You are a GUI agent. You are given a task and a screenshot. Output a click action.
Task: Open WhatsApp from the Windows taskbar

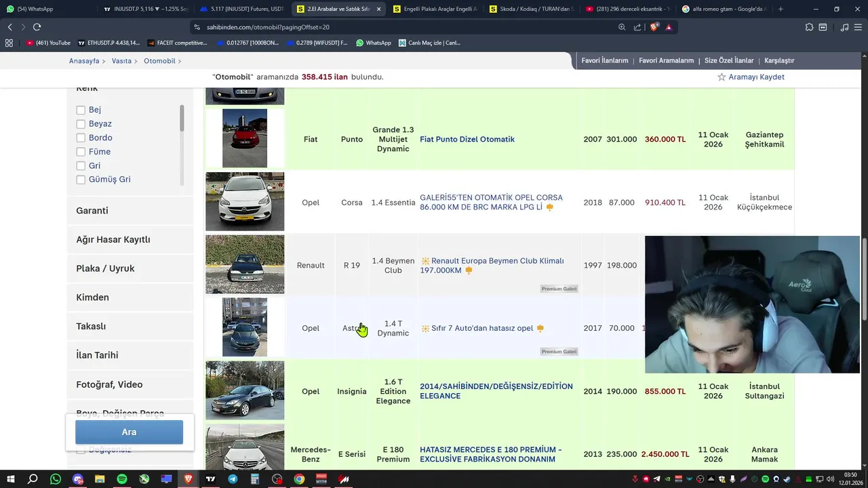(56, 479)
